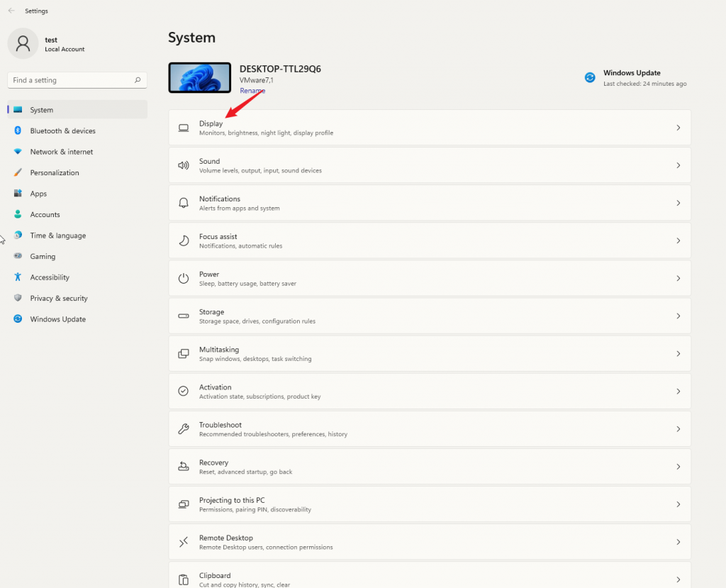726x588 pixels.
Task: Click the Remote Desktop icon
Action: (184, 541)
